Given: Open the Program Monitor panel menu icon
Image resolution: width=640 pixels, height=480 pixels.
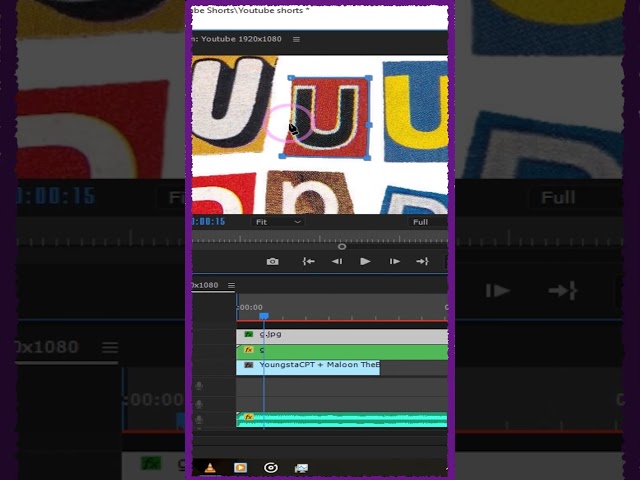Looking at the screenshot, I should tap(296, 39).
